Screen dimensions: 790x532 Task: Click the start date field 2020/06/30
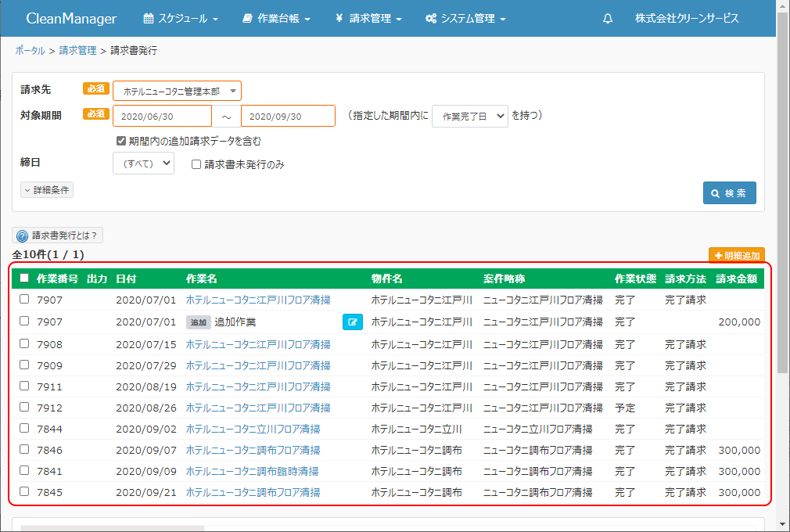coord(162,116)
